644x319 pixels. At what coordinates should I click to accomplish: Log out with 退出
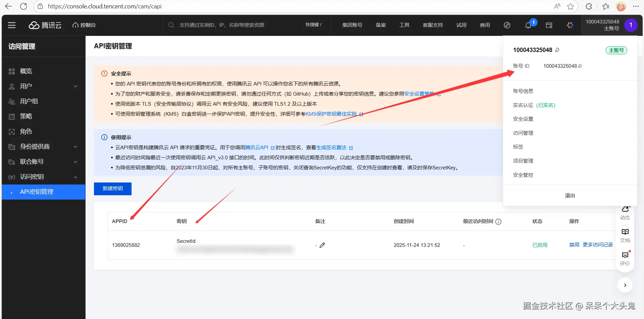click(570, 196)
